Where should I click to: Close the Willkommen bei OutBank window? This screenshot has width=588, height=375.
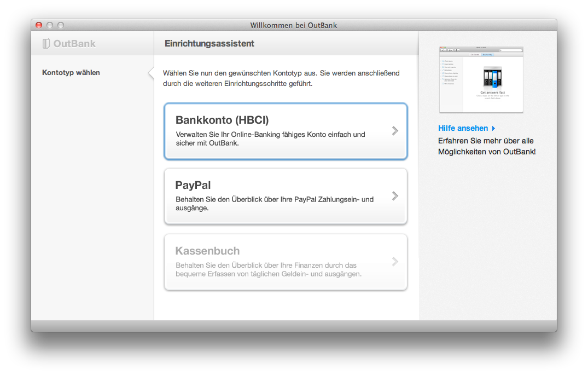[39, 25]
